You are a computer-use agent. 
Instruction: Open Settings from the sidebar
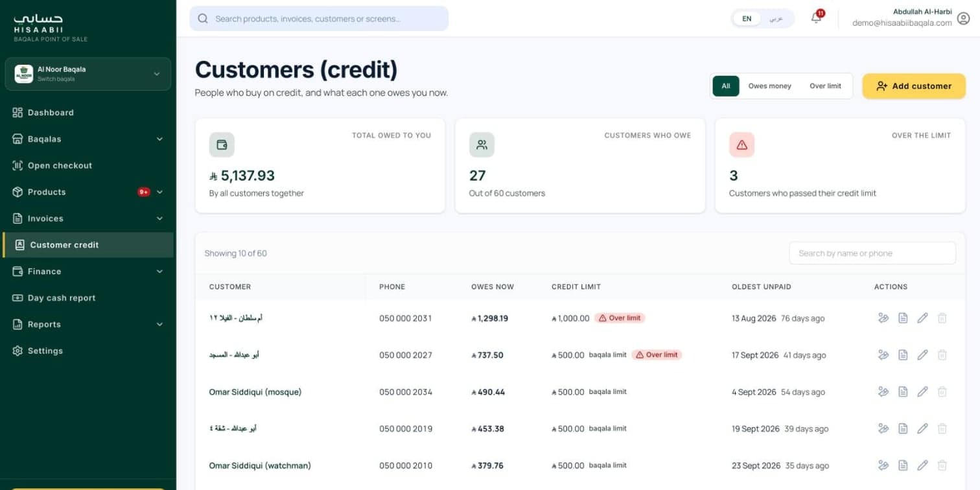[x=88, y=351]
